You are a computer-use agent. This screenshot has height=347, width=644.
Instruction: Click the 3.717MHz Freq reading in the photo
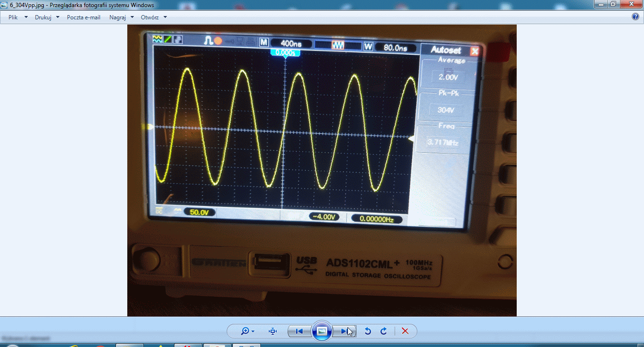point(442,142)
